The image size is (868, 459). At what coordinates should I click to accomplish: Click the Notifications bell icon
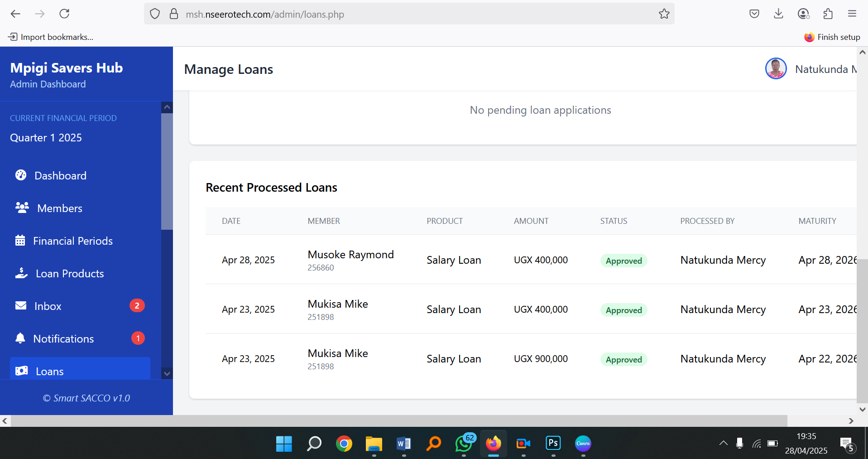(20, 338)
